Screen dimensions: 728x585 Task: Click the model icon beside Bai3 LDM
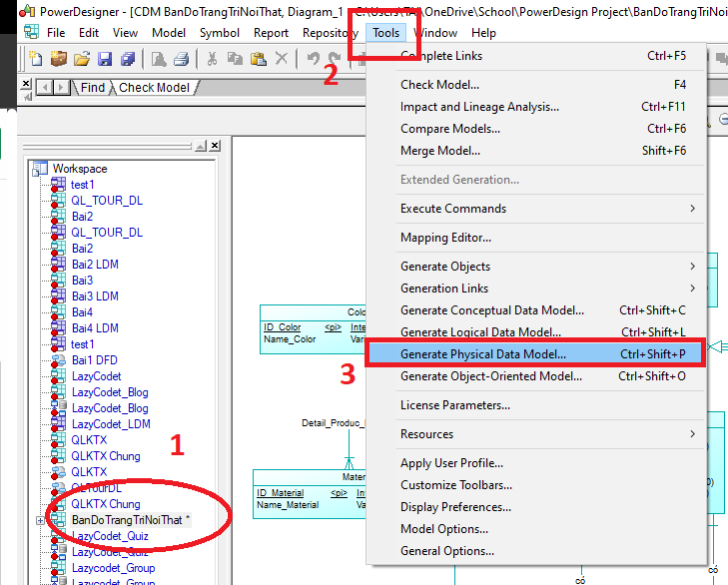point(58,296)
